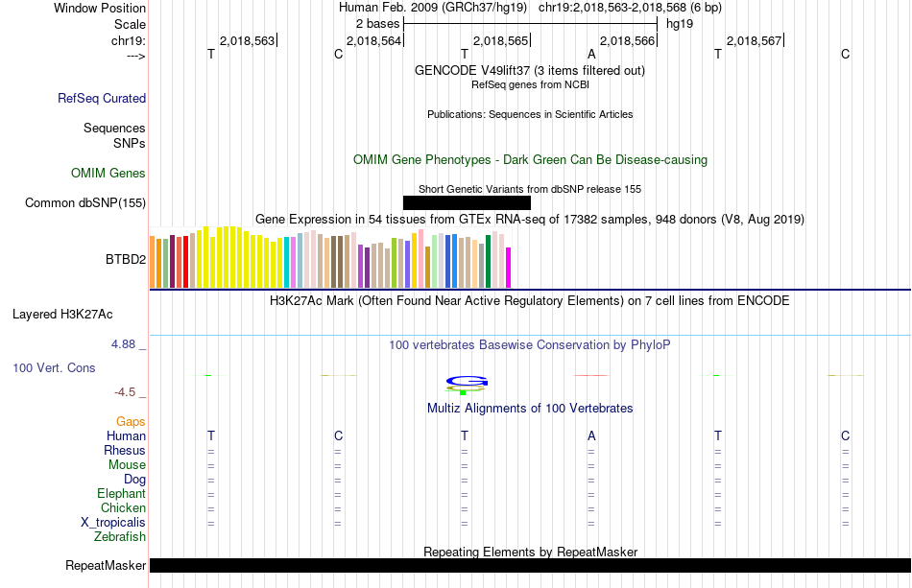Select the Common dbSNP(155) track label
This screenshot has width=912, height=588.
coord(85,202)
